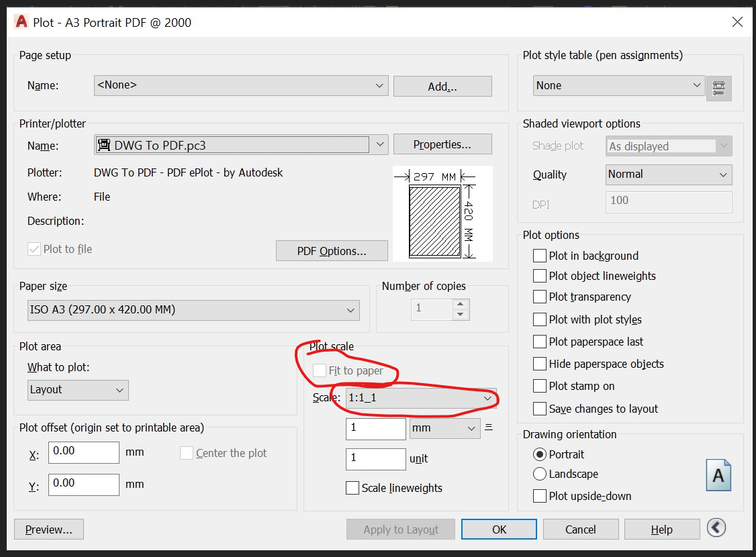Click the Preview button
756x557 pixels.
[x=48, y=529]
